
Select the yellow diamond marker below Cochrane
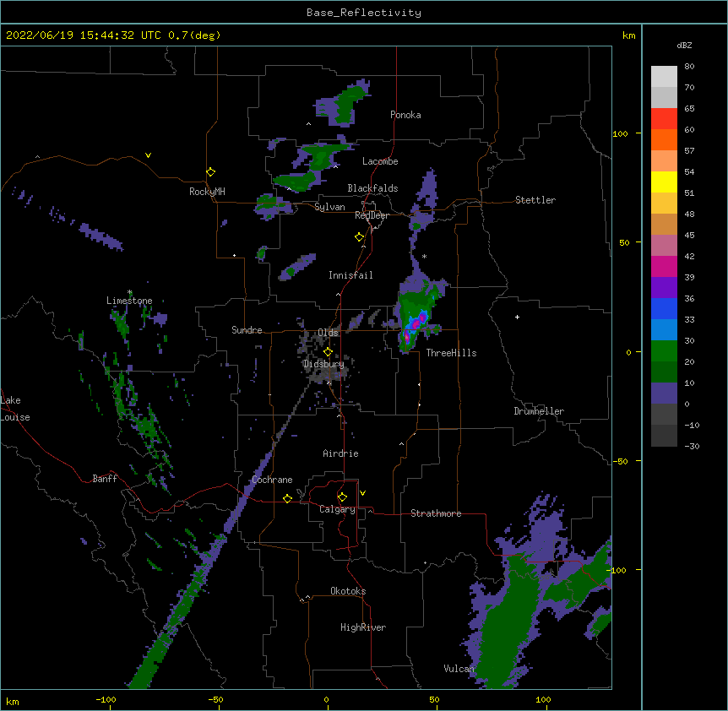coord(287,498)
